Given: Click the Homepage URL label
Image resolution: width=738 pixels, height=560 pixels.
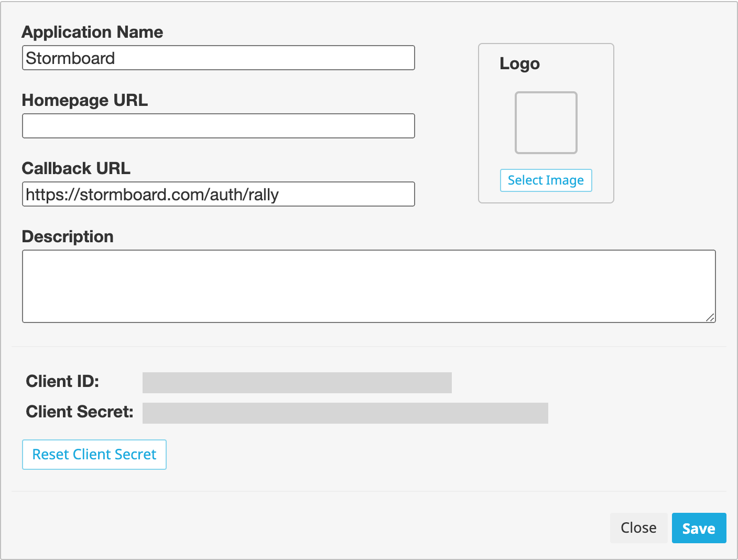Looking at the screenshot, I should [x=85, y=100].
